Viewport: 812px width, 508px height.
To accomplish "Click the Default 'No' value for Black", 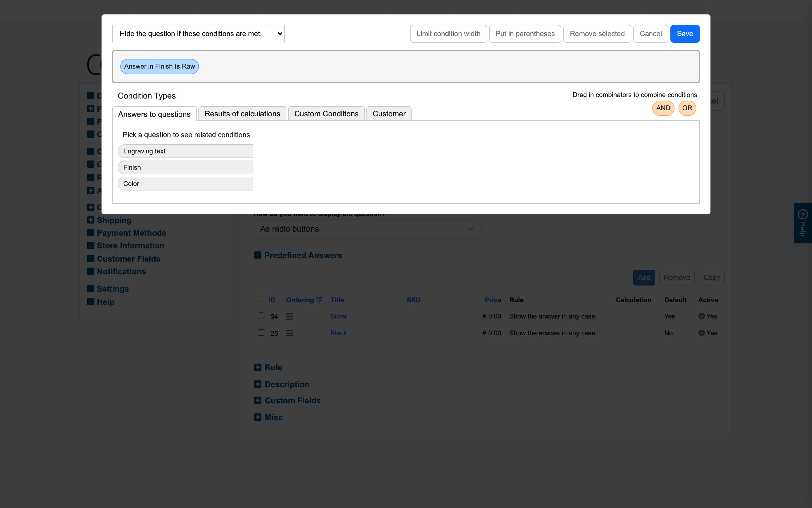I will [x=668, y=333].
